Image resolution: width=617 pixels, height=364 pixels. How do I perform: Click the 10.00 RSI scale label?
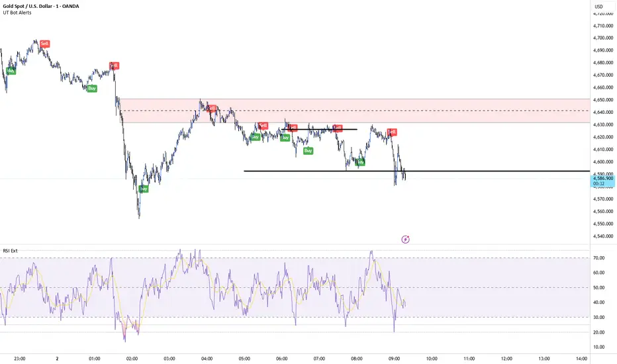tap(599, 347)
